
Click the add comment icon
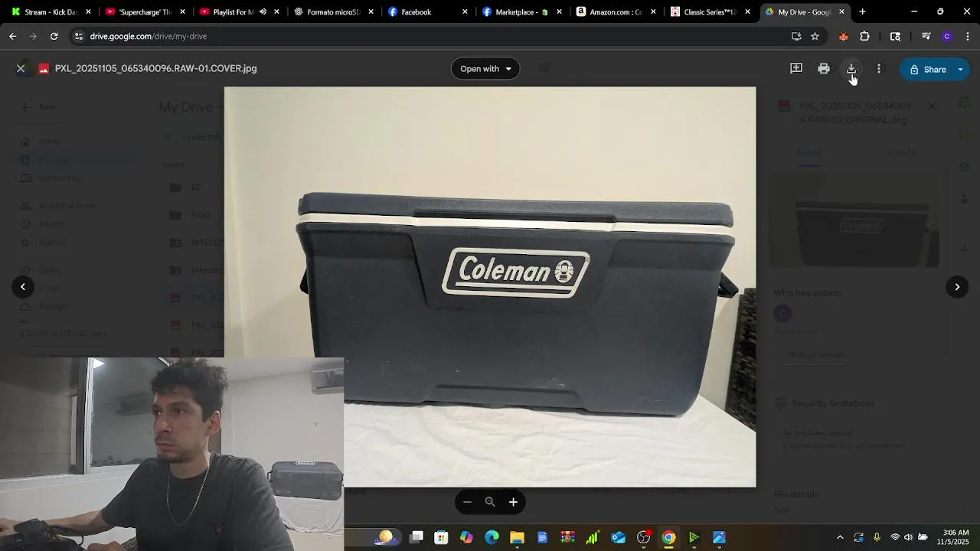pyautogui.click(x=796, y=68)
